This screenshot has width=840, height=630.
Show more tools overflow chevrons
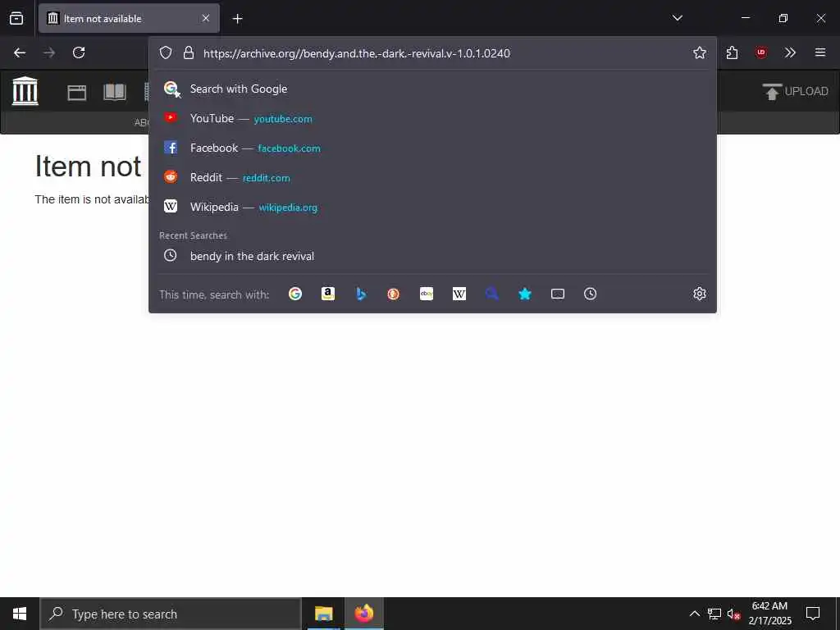(790, 52)
